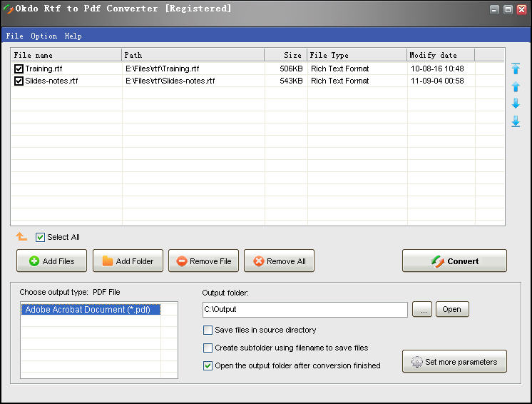Click into the Output folder path field
Viewport: 532px width, 404px height.
(305, 310)
